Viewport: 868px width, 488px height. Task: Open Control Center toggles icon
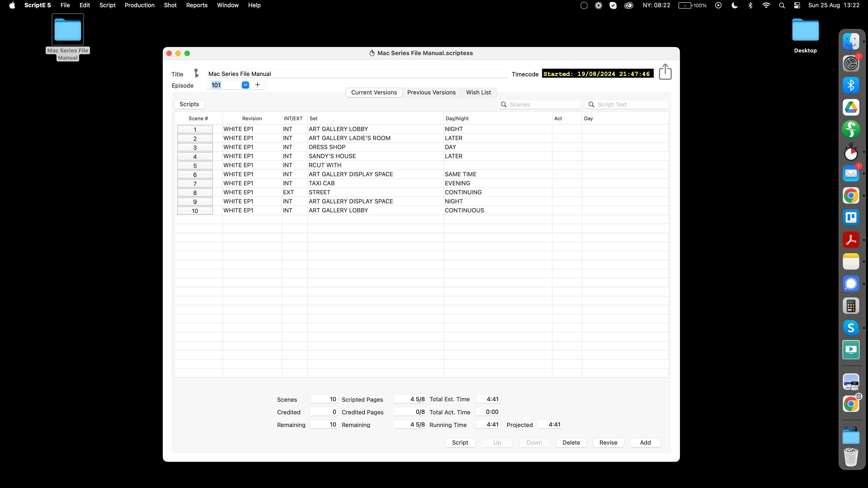(x=797, y=5)
